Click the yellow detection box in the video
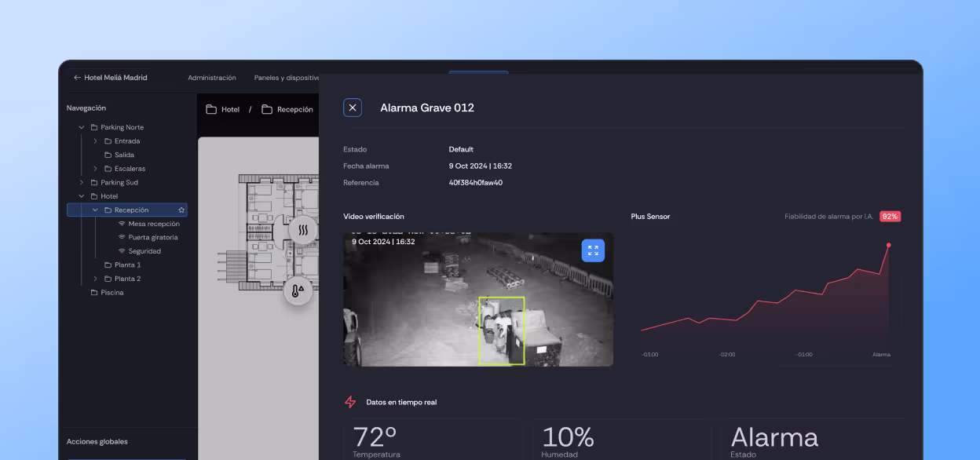Image resolution: width=980 pixels, height=460 pixels. pyautogui.click(x=501, y=330)
